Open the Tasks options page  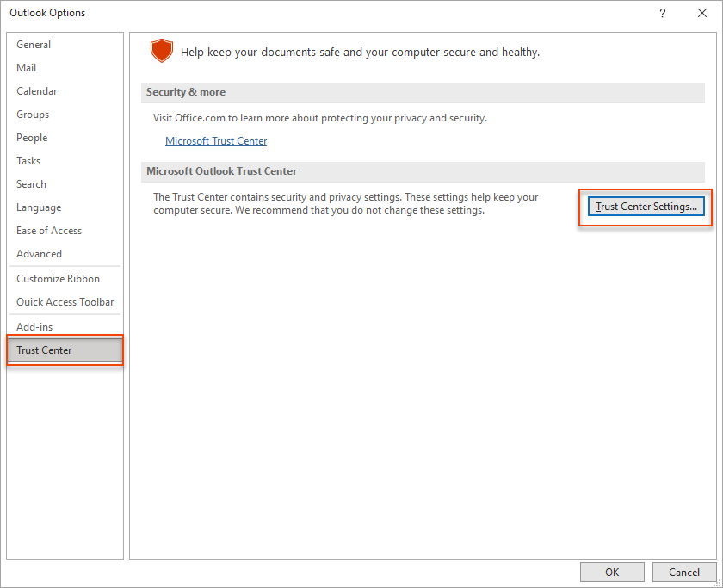point(28,161)
